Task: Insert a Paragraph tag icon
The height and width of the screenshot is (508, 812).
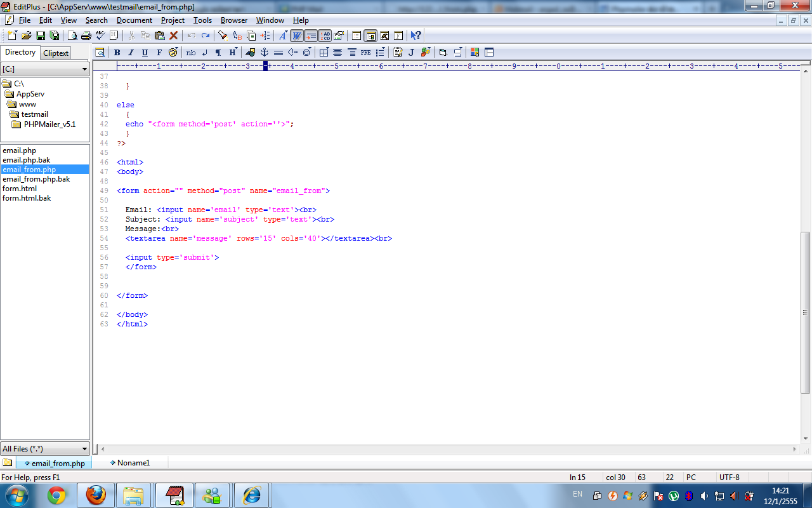Action: click(219, 53)
